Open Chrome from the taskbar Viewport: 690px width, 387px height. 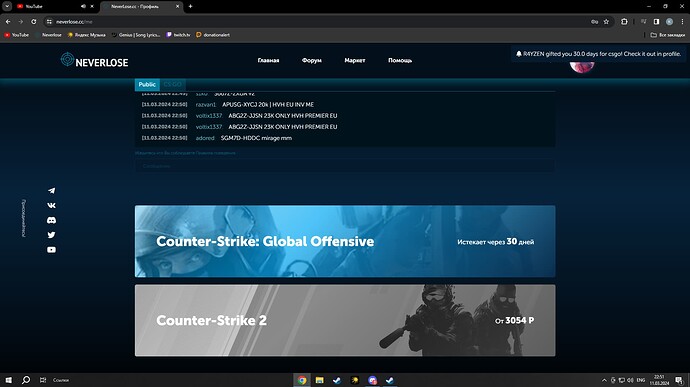click(x=302, y=380)
